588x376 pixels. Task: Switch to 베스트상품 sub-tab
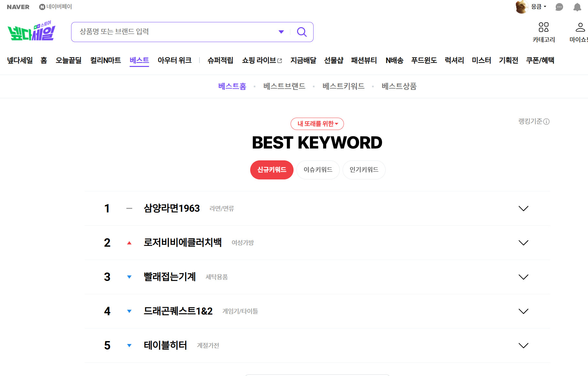coord(399,86)
